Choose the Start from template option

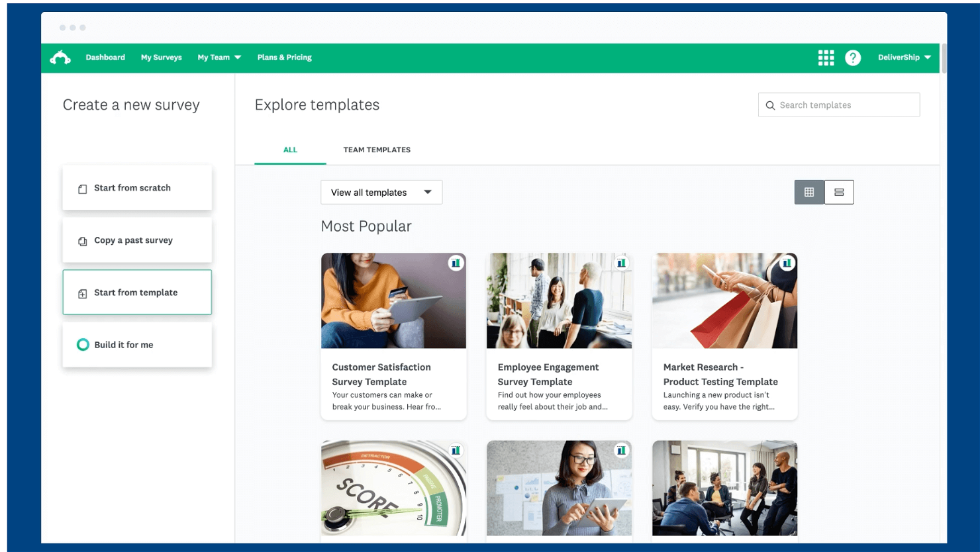coord(137,293)
